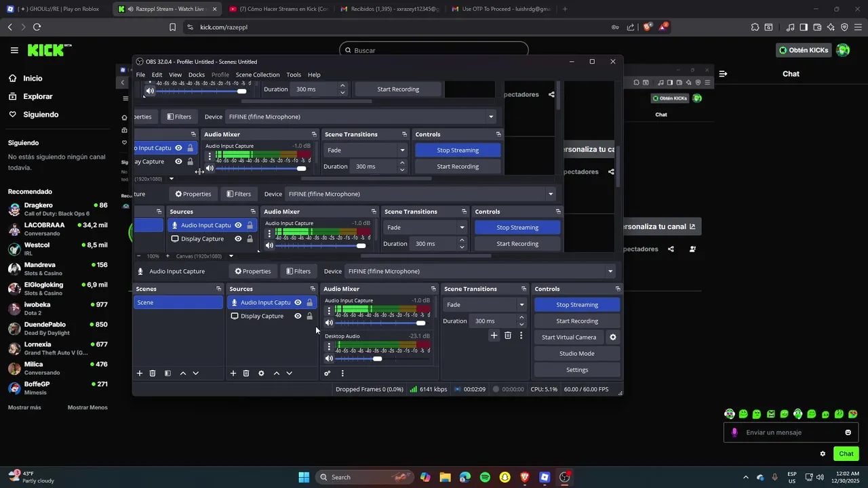
Task: Open Windows Start button on taskbar
Action: [304, 477]
